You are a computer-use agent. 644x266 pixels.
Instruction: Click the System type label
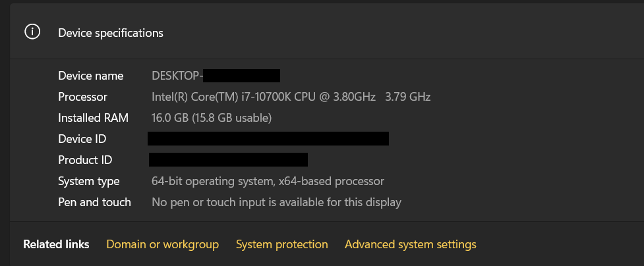click(89, 181)
